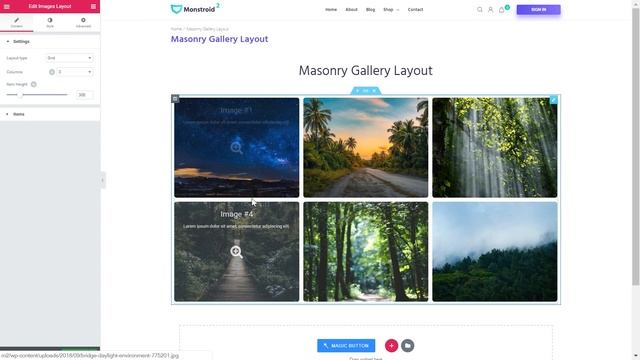Expand the Items section
The height and width of the screenshot is (360, 640).
[x=50, y=114]
